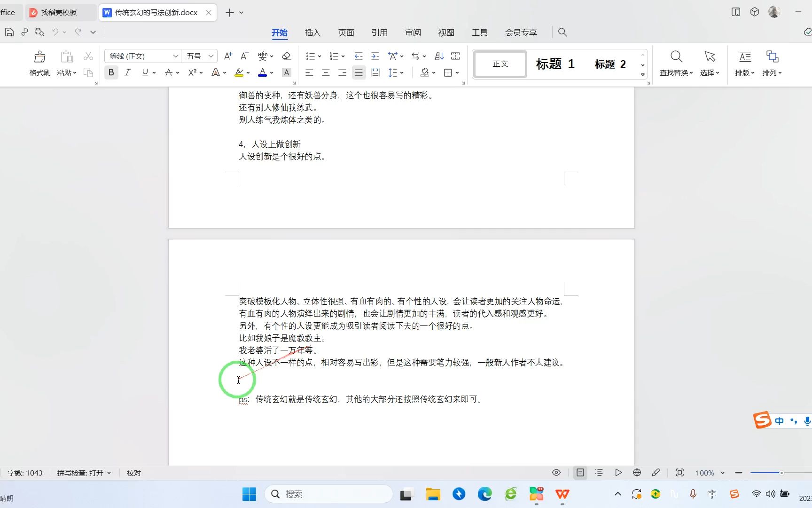Open the font size dropdown
Screen dimensions: 812x508
[211, 56]
